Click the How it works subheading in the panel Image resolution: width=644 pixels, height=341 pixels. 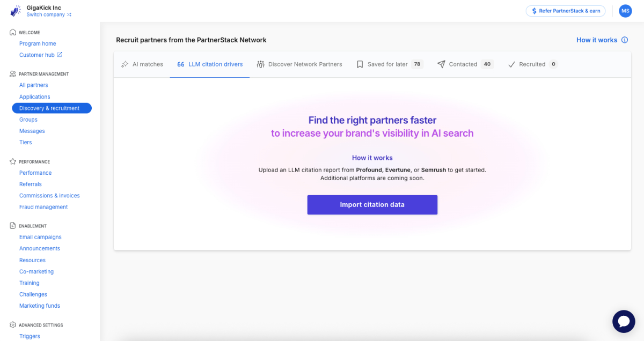372,158
